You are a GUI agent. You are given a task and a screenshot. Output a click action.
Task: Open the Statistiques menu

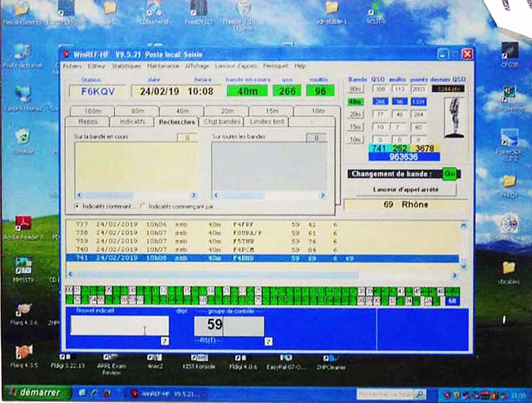click(126, 66)
